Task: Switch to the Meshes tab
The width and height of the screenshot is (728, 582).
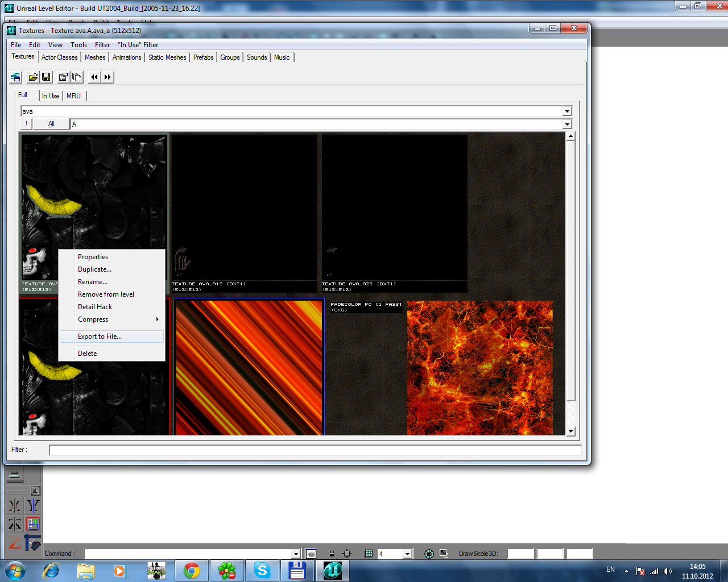Action: [x=95, y=57]
